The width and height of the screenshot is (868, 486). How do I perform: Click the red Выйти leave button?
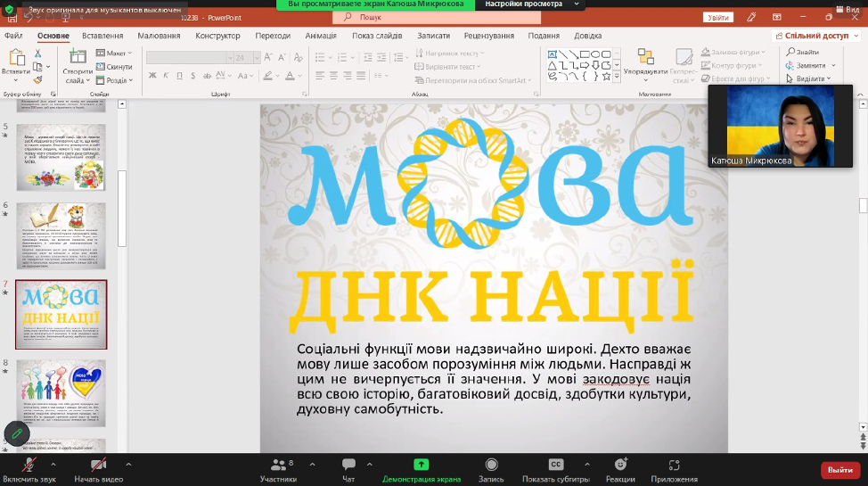(839, 469)
